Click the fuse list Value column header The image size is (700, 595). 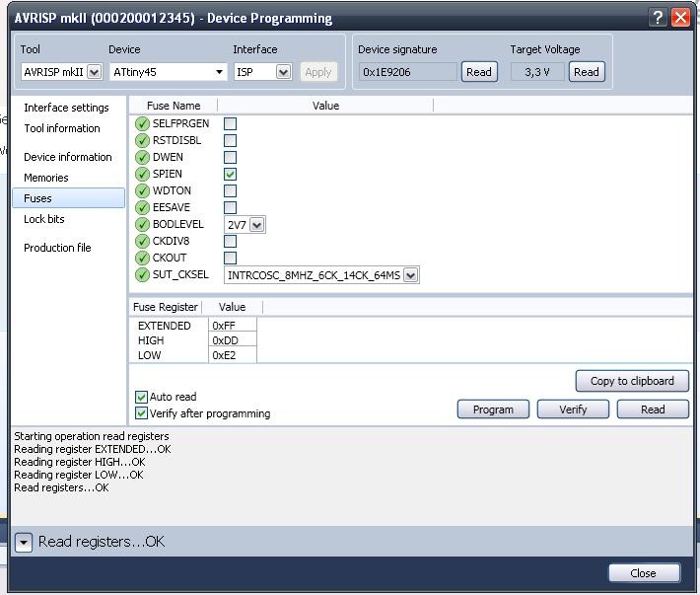325,106
